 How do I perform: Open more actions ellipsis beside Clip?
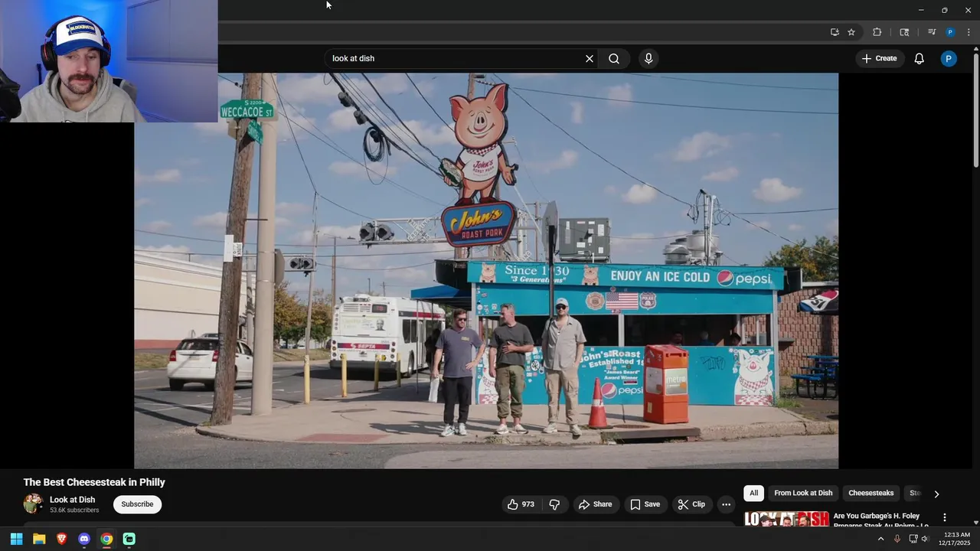click(726, 504)
